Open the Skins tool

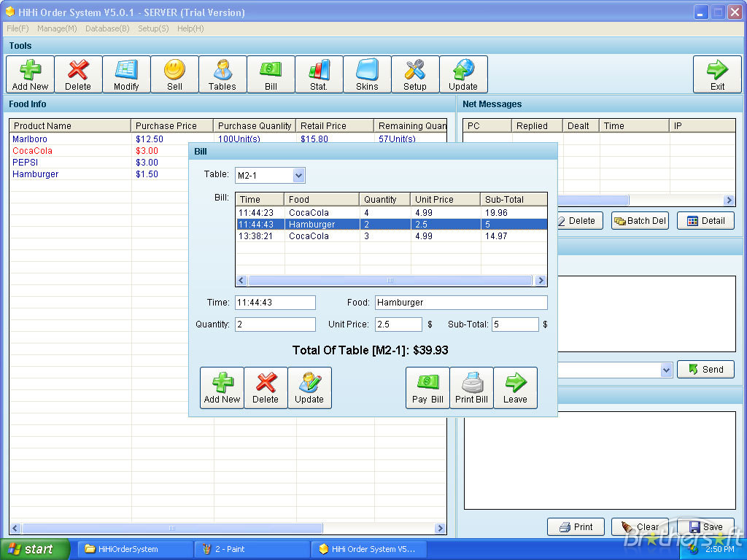[367, 74]
